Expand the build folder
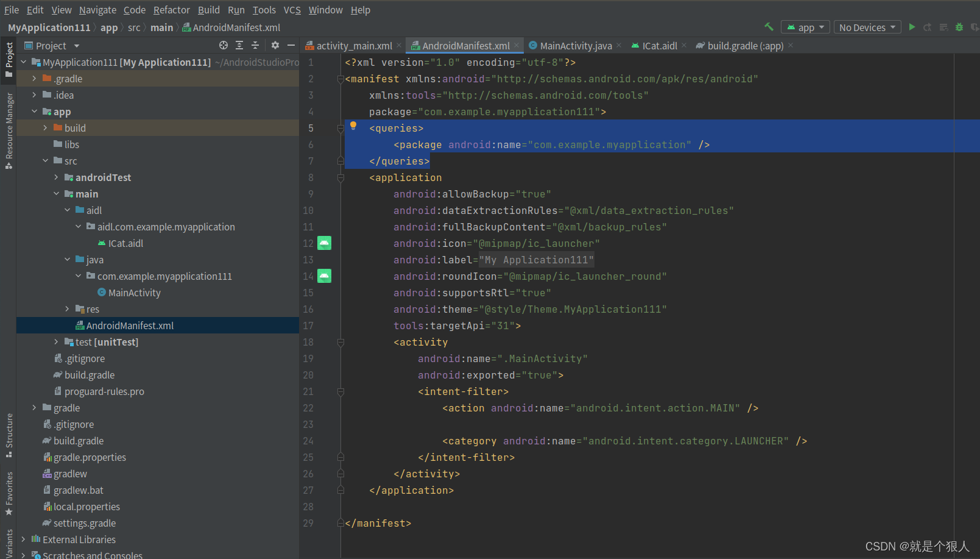The width and height of the screenshot is (980, 559). 45,128
